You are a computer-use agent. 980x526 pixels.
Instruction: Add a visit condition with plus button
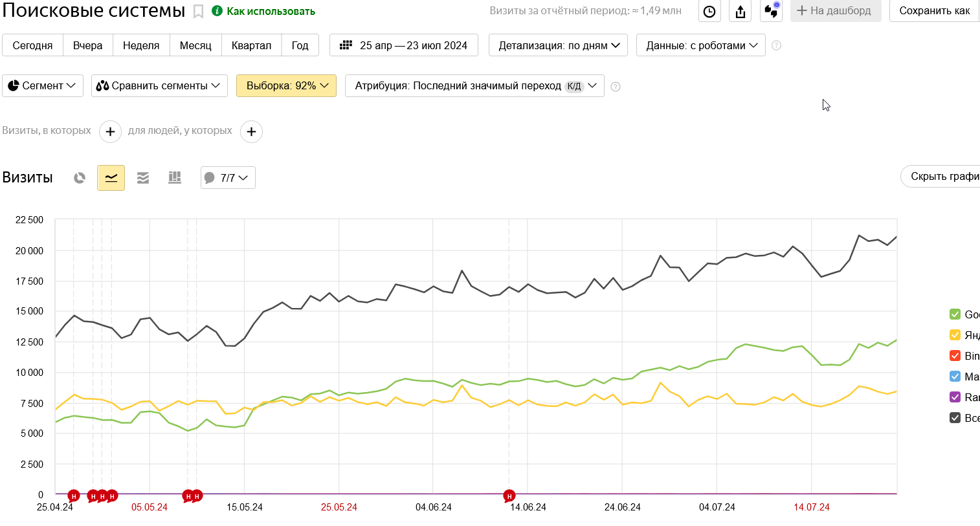pyautogui.click(x=110, y=132)
